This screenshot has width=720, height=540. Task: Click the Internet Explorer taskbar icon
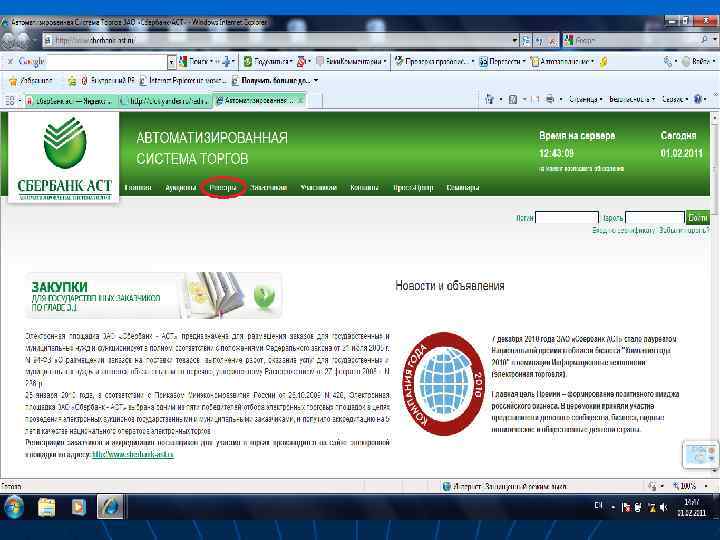tap(110, 507)
